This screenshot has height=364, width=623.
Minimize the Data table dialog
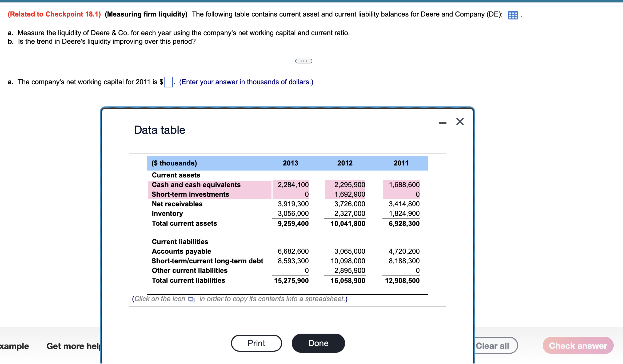[442, 123]
